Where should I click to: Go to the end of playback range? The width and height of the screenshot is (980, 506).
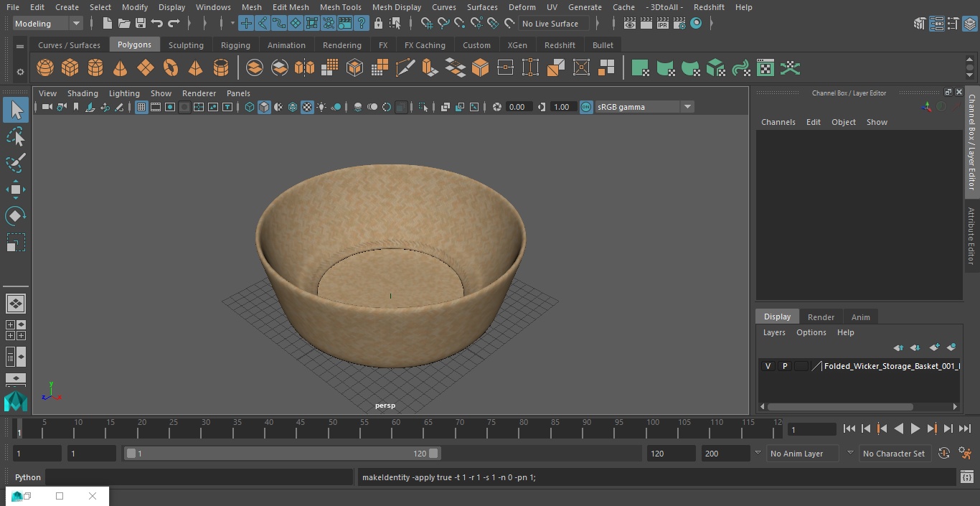pyautogui.click(x=965, y=428)
